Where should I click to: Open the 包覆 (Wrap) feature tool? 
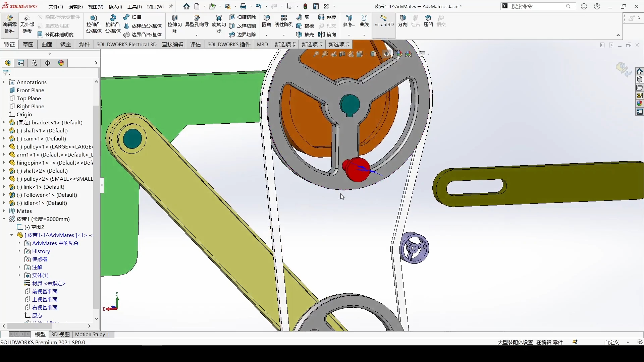(328, 17)
